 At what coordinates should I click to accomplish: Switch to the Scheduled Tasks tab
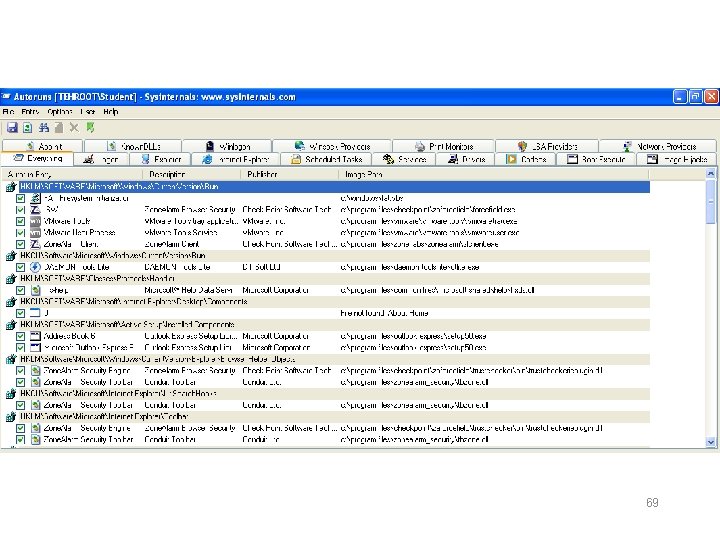click(x=326, y=159)
